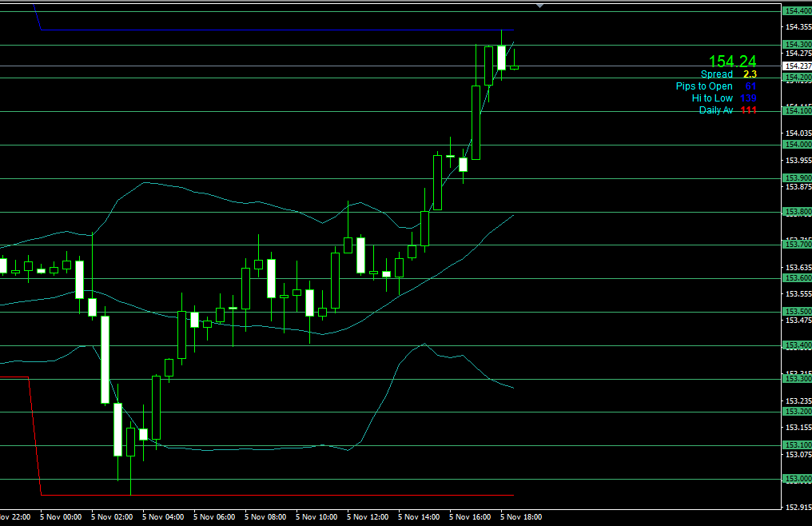Click the yellow spread value 2.3

pyautogui.click(x=749, y=74)
